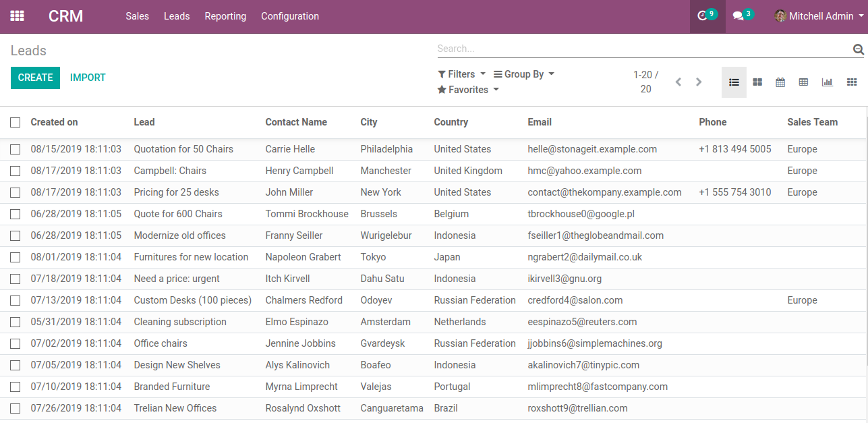Sort by Country column header
Image resolution: width=868 pixels, height=423 pixels.
click(x=451, y=122)
